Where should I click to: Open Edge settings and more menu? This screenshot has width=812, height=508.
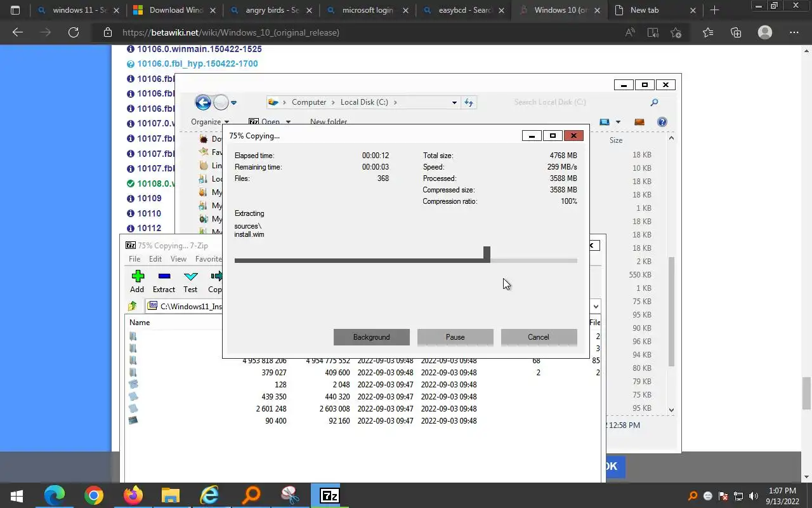point(794,32)
